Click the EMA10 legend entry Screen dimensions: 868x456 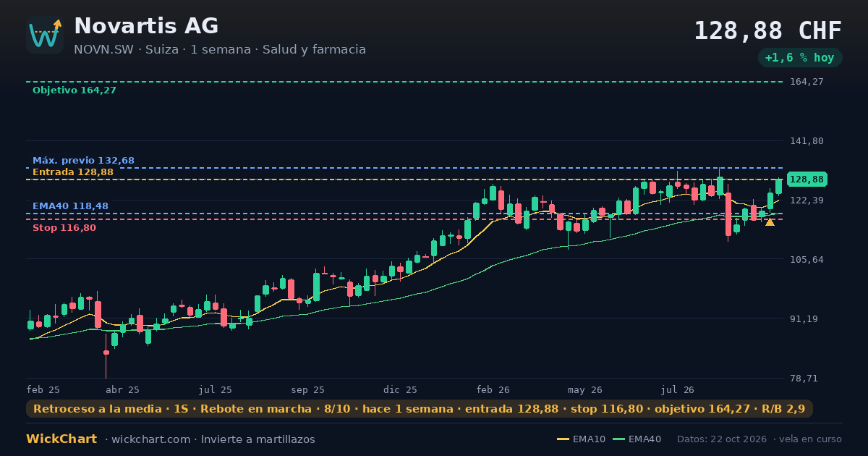point(581,439)
